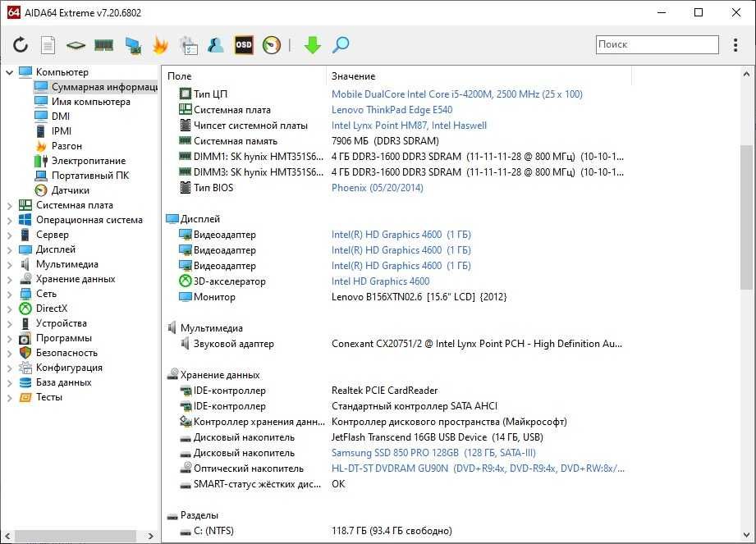Expand the DirectX tree node
The image size is (756, 544).
coord(10,309)
